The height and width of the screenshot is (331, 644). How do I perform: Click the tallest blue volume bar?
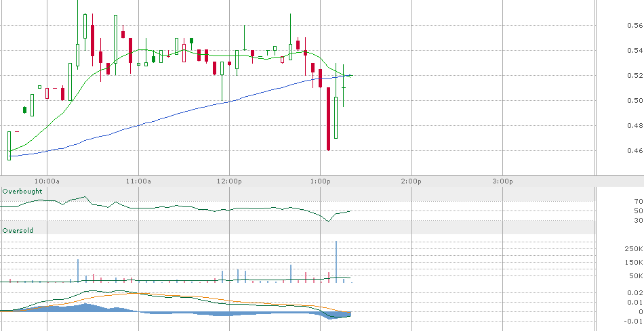pos(336,262)
